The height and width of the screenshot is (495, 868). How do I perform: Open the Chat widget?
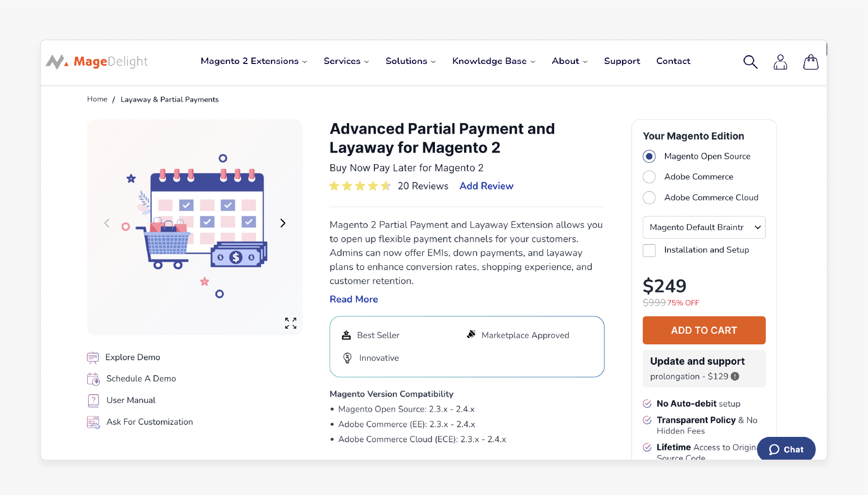pos(786,449)
